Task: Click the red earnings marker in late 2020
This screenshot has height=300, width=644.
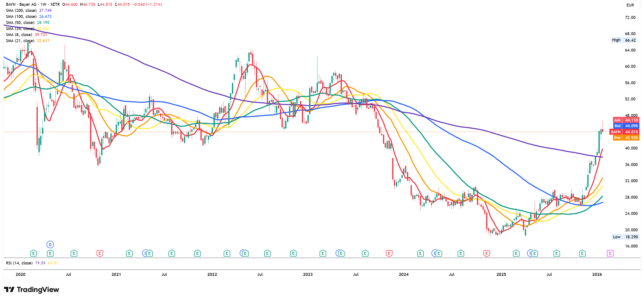Action: pyautogui.click(x=100, y=253)
